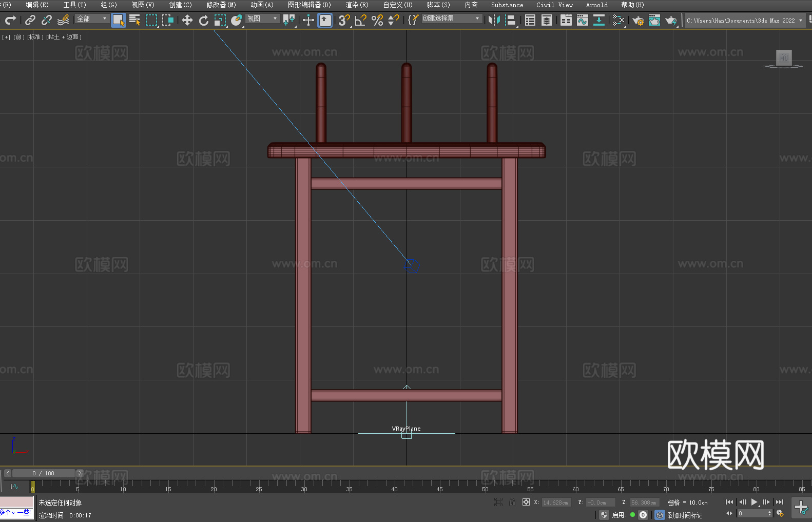The height and width of the screenshot is (522, 812).
Task: Open the 视图 reference coordinate dropdown
Action: (x=262, y=18)
